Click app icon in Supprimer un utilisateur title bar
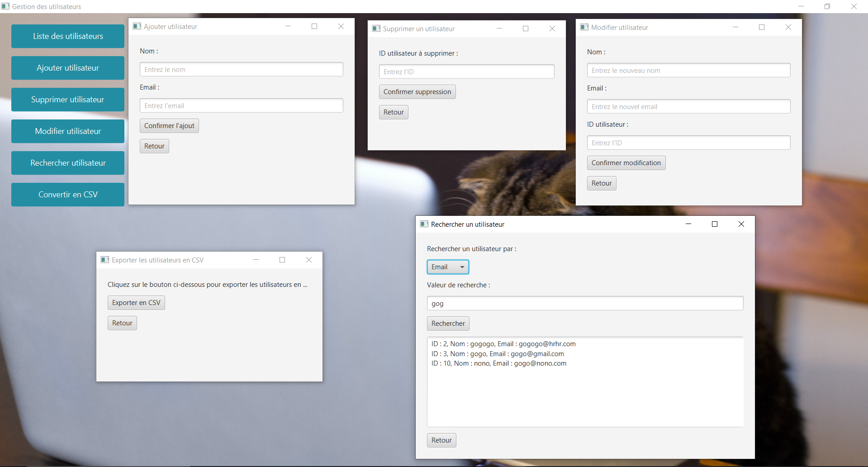This screenshot has width=868, height=467. (x=376, y=29)
